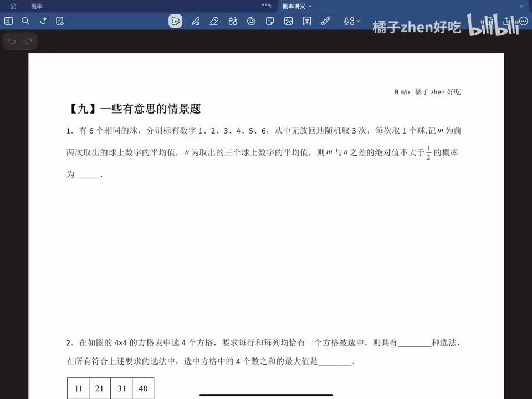The height and width of the screenshot is (399, 532).
Task: Select the pen tool
Action: coord(196,21)
